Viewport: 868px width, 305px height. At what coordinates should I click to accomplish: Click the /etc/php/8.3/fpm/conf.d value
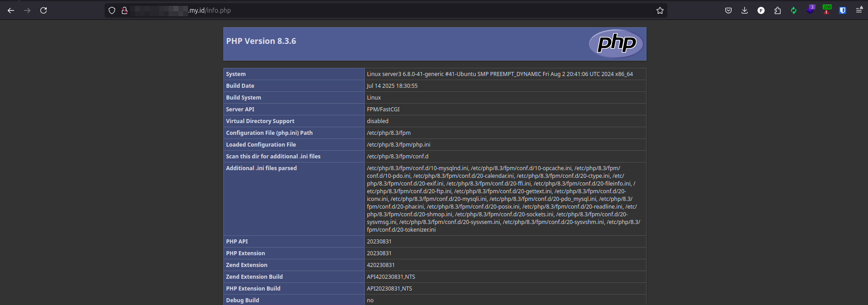397,157
